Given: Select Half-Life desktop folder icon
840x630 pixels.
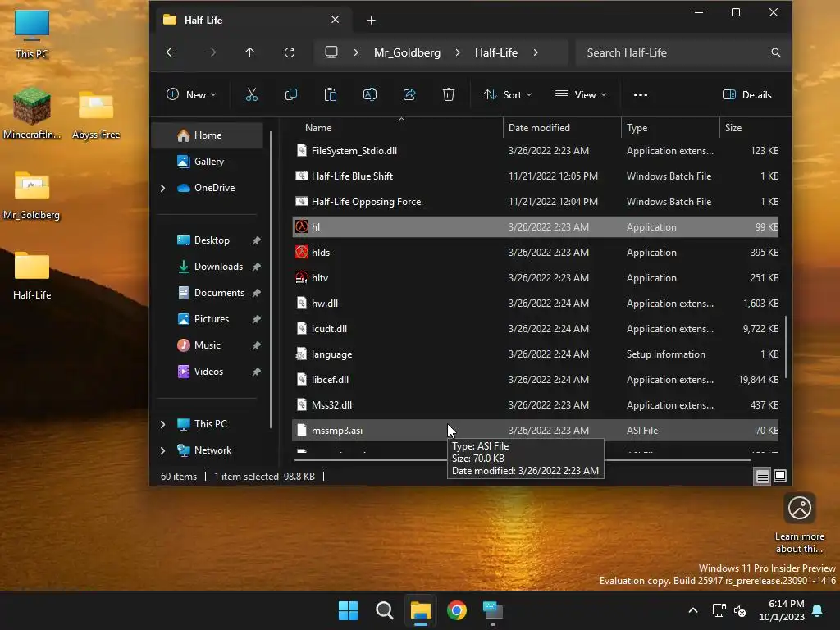Looking at the screenshot, I should point(32,276).
